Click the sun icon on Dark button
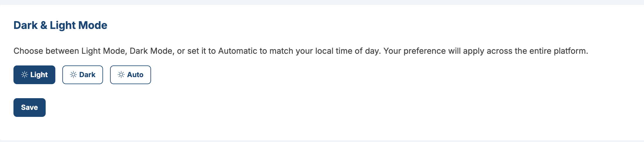Screen dimensions: 644x142 tap(73, 75)
